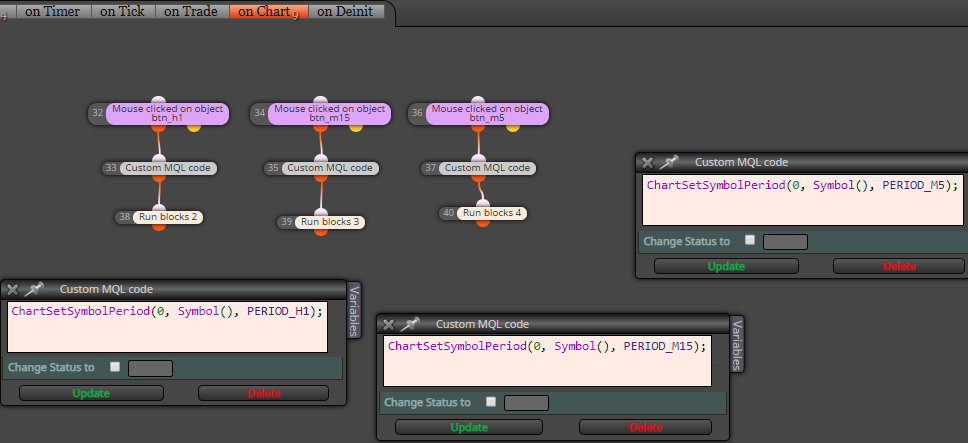Select the Run blocks 3 node
This screenshot has width=968, height=443.
330,222
